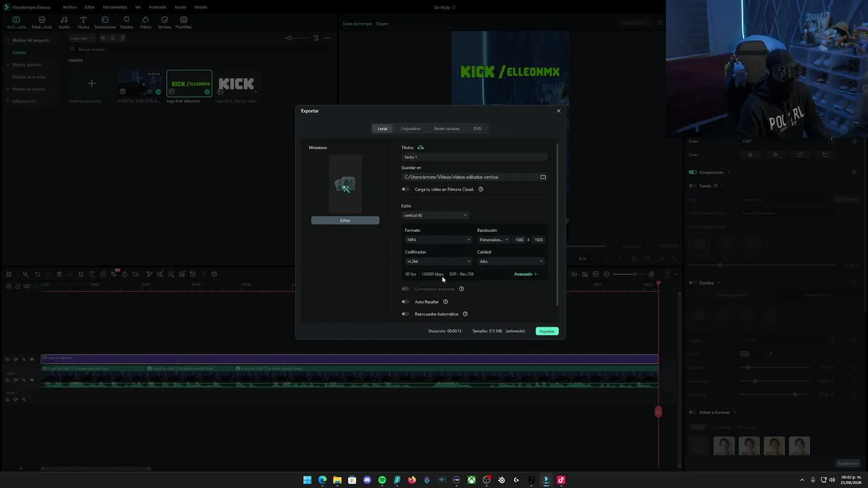Click the help icon next to Compresión avanzada
868x488 pixels.
tap(461, 289)
